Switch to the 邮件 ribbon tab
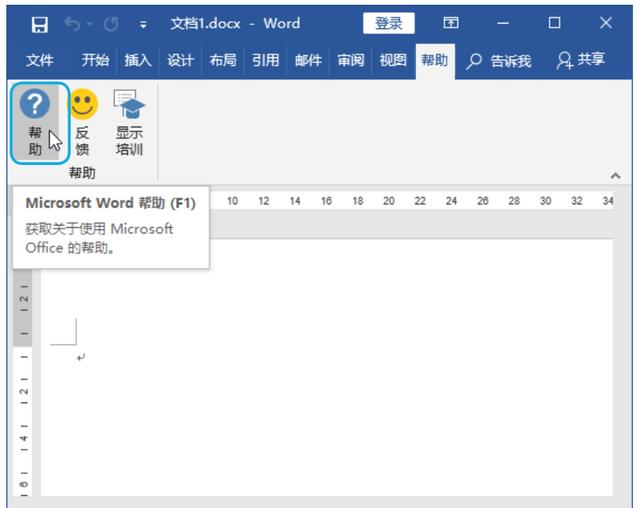Screen dimensions: 640x508 click(308, 60)
